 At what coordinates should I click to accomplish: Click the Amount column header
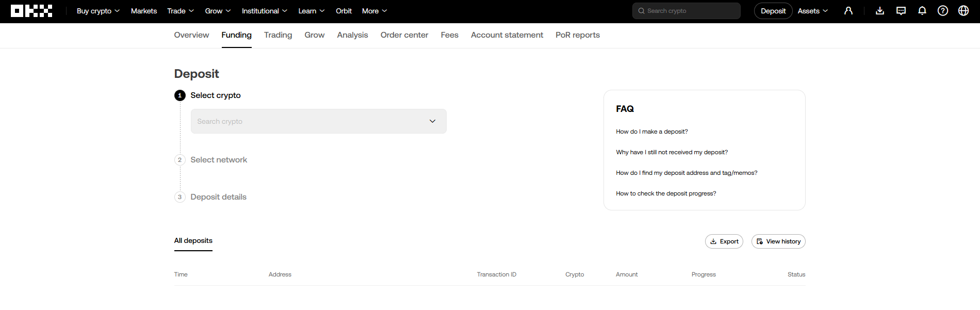pyautogui.click(x=627, y=274)
